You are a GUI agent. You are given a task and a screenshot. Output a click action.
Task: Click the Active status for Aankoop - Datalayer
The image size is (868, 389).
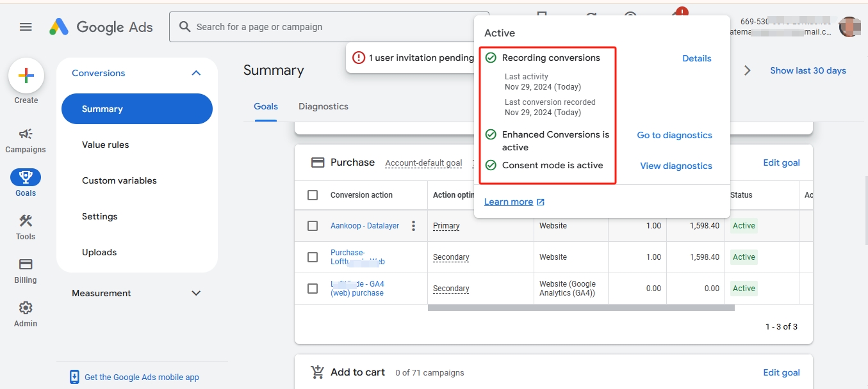coord(744,226)
